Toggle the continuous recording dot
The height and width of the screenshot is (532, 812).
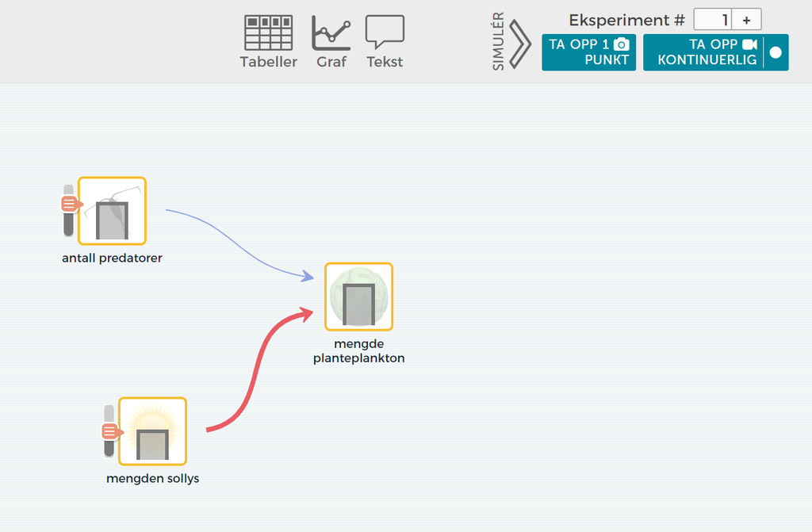click(x=776, y=52)
